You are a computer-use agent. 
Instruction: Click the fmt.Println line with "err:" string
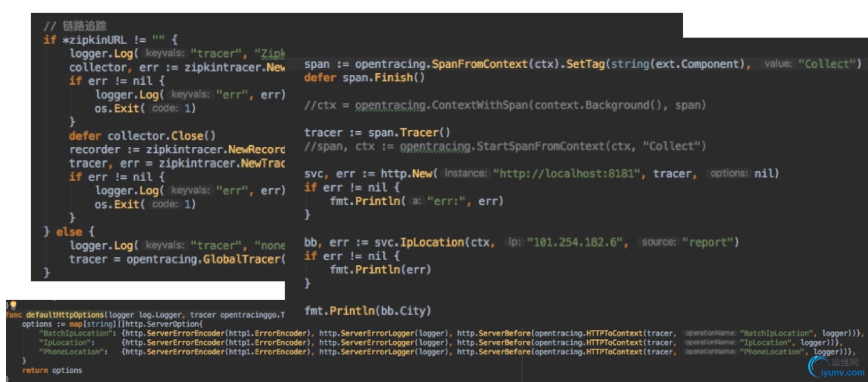417,201
